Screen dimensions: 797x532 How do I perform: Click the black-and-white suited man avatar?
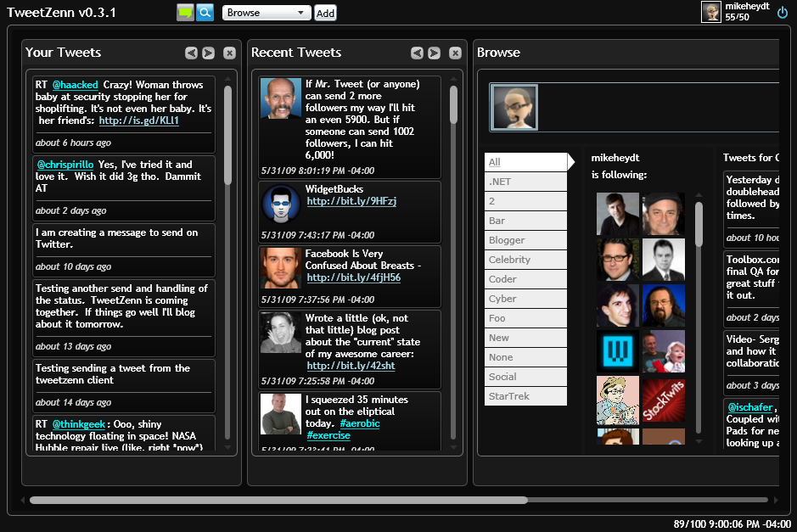click(x=664, y=260)
